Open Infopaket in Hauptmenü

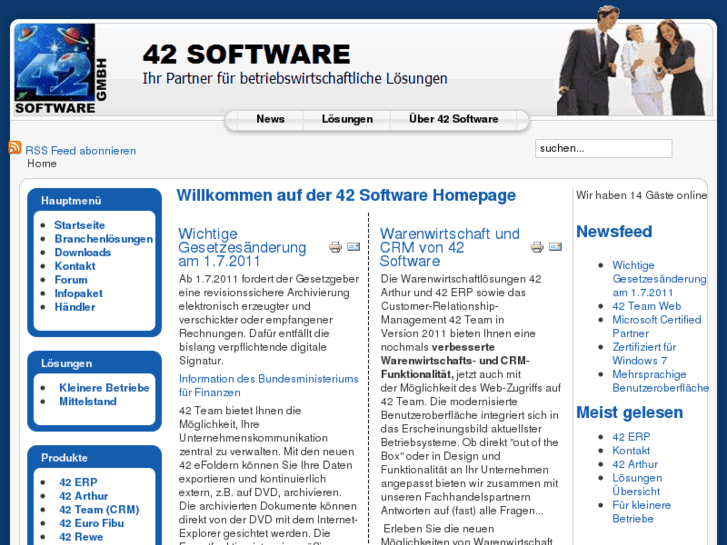(79, 293)
